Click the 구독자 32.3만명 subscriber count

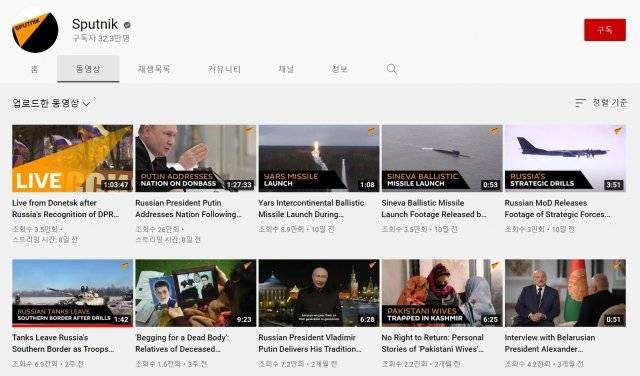[101, 38]
